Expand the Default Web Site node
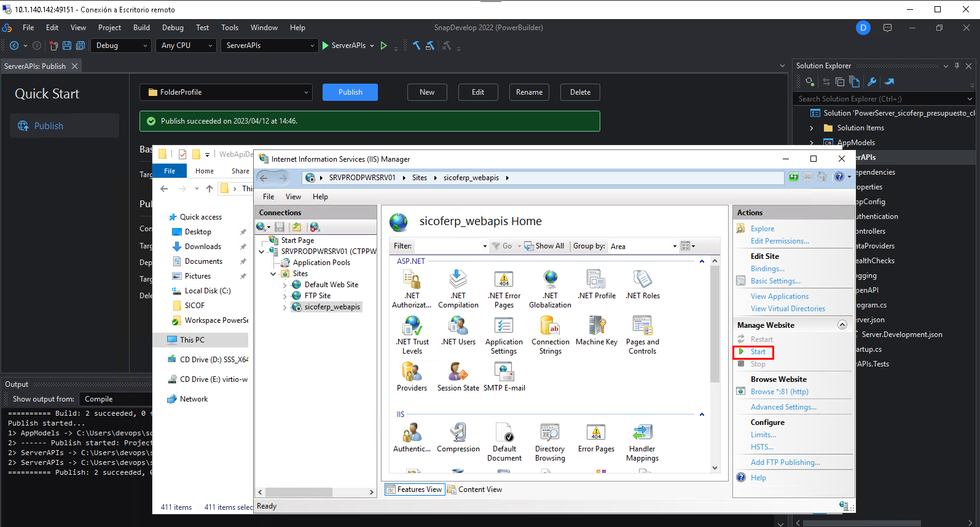The height and width of the screenshot is (527, 980). tap(284, 285)
